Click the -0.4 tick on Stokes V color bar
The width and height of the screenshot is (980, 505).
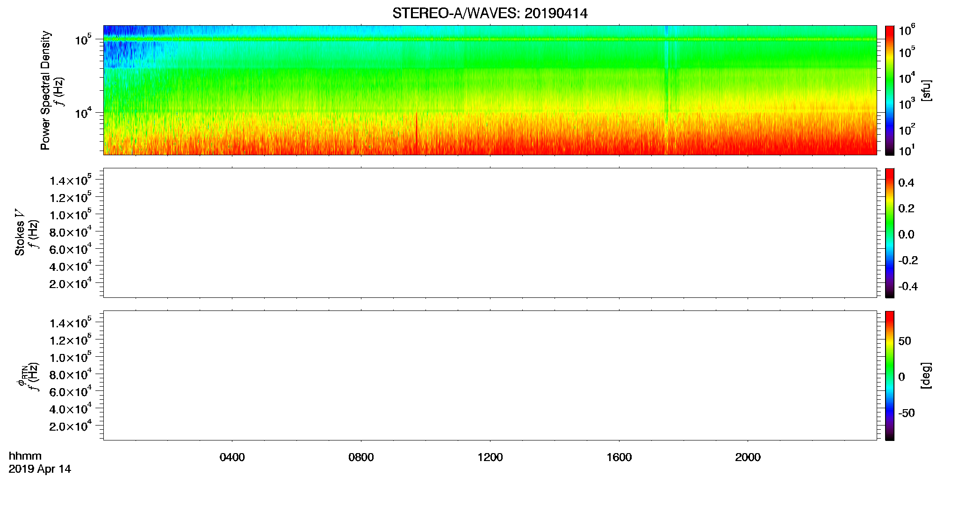908,287
